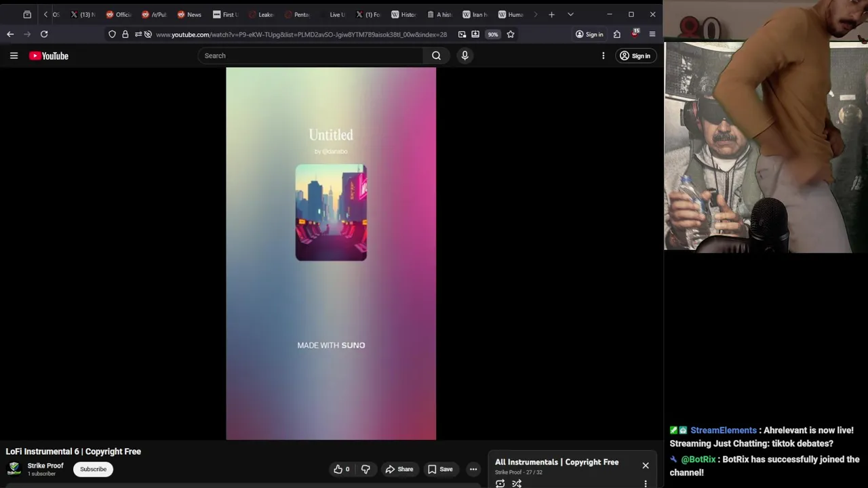Open Strike Proof channel avatar

pos(14,469)
